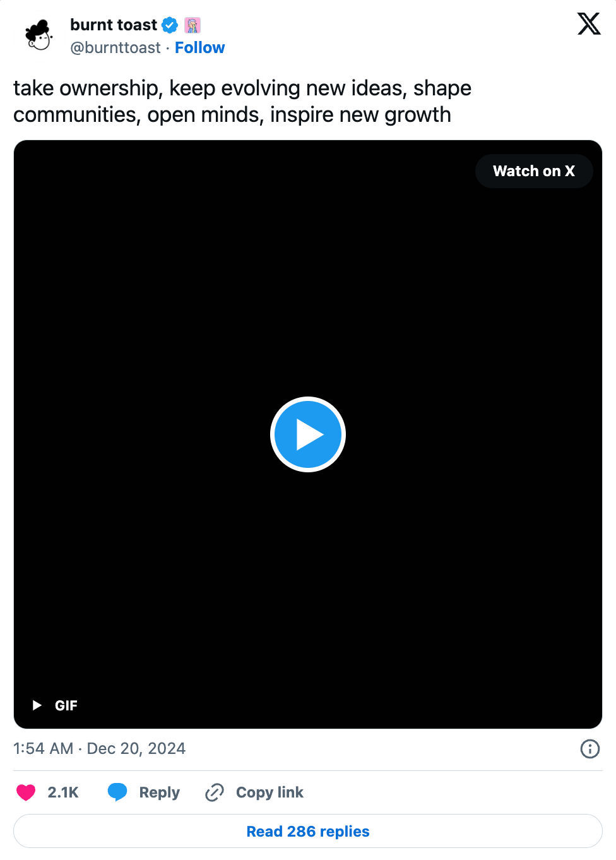Like the post with the heart icon
Viewport: 616px width, 860px height.
click(26, 792)
